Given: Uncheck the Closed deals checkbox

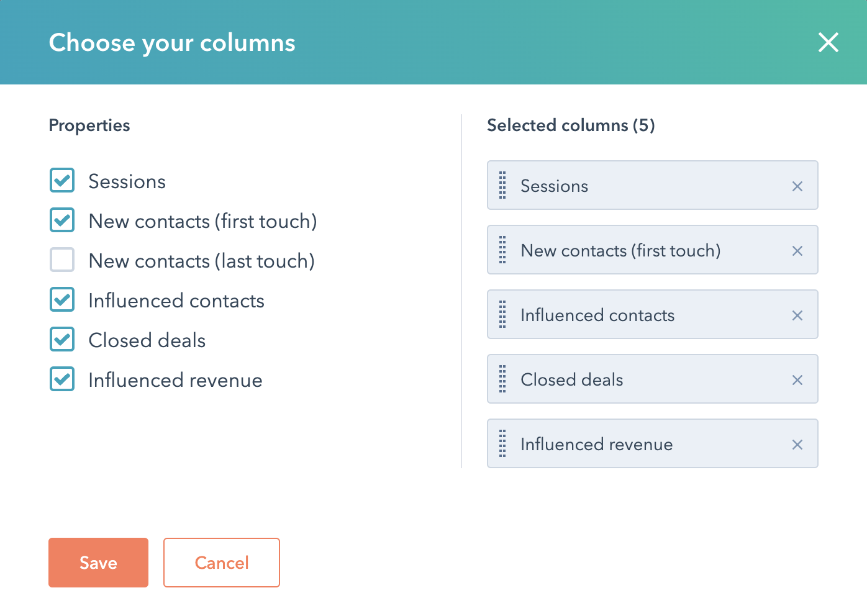Looking at the screenshot, I should click(62, 340).
